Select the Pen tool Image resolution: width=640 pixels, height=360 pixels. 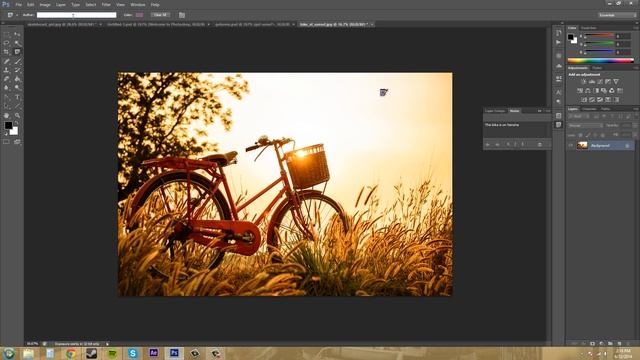(7, 97)
